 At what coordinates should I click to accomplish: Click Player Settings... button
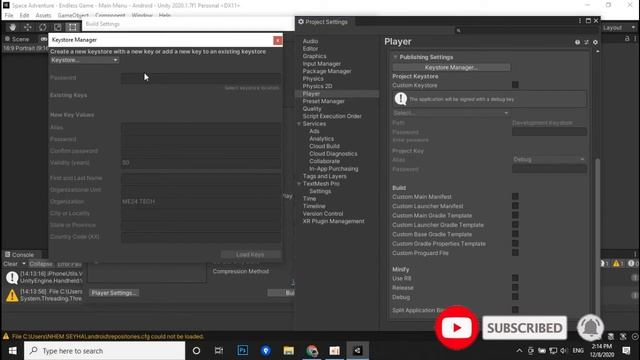[x=114, y=293]
